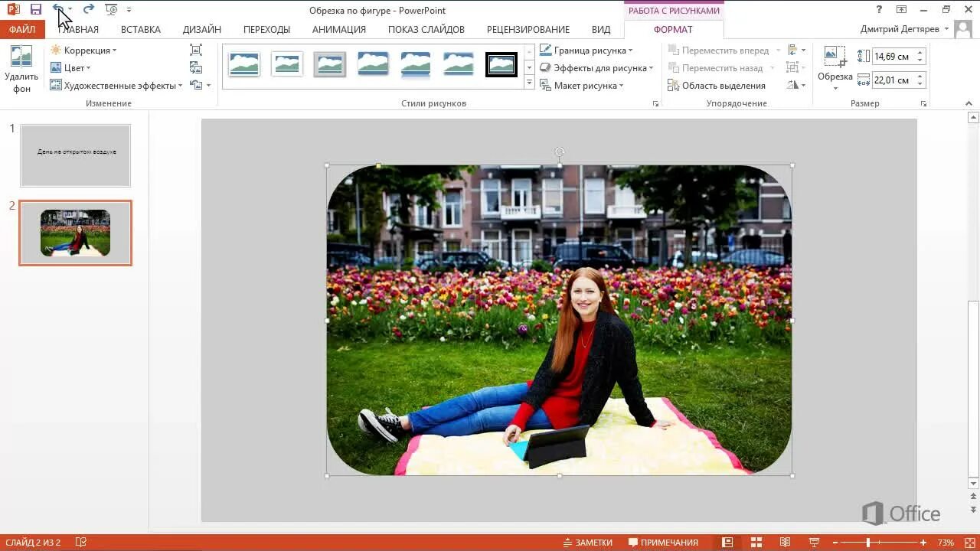Switch to Reading view
The height and width of the screenshot is (551, 980).
point(785,543)
